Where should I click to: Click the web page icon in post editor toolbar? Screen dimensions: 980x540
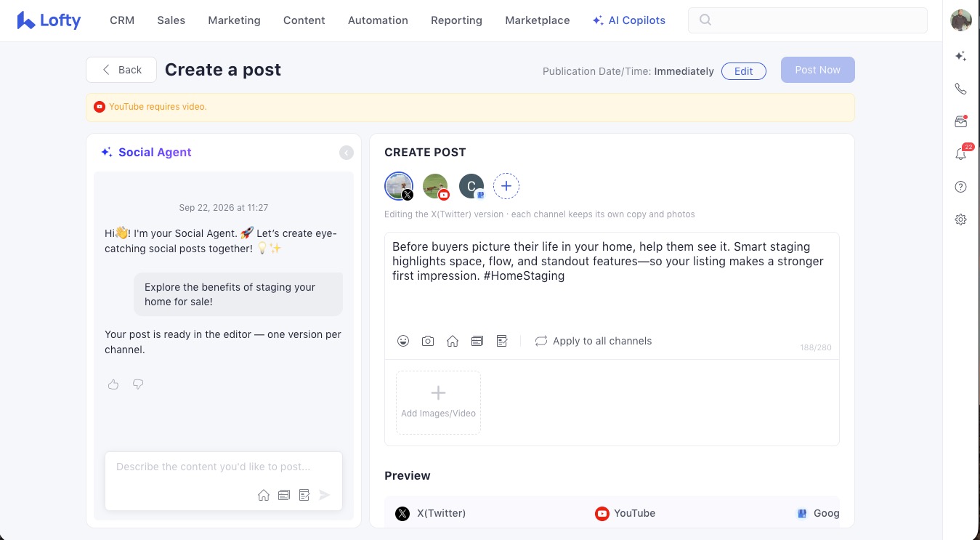pos(477,341)
